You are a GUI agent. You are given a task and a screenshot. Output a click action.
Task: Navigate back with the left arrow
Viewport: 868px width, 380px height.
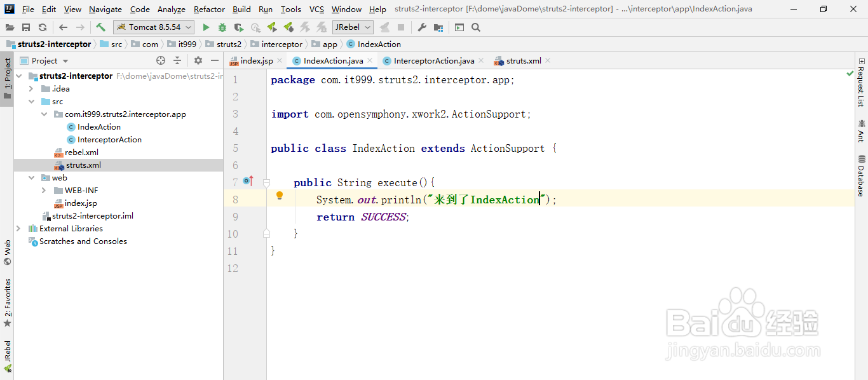coord(63,27)
